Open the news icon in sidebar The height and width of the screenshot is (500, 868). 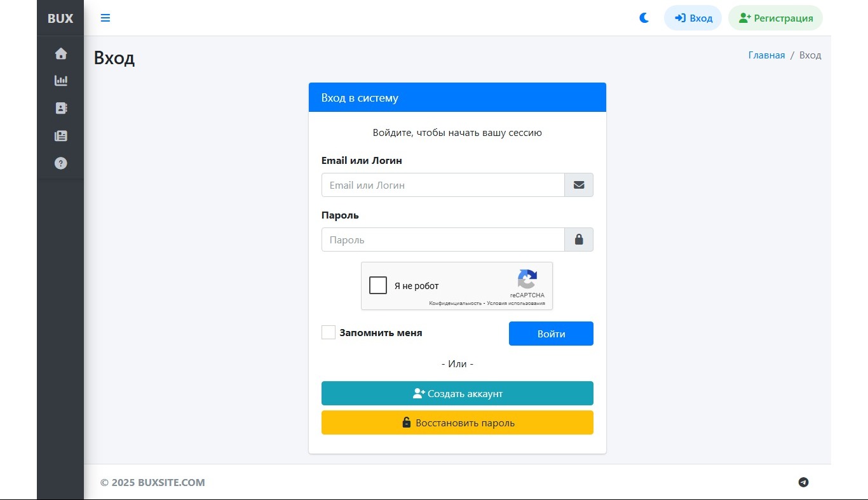point(61,136)
